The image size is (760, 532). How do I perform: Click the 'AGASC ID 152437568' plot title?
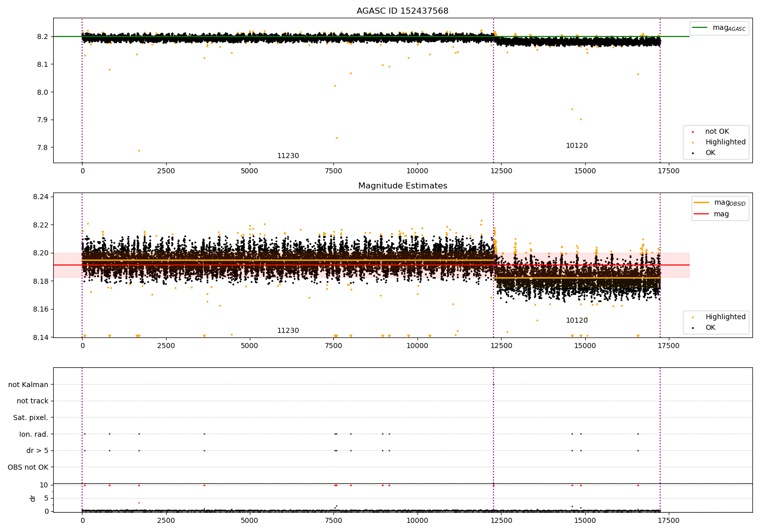(x=402, y=11)
